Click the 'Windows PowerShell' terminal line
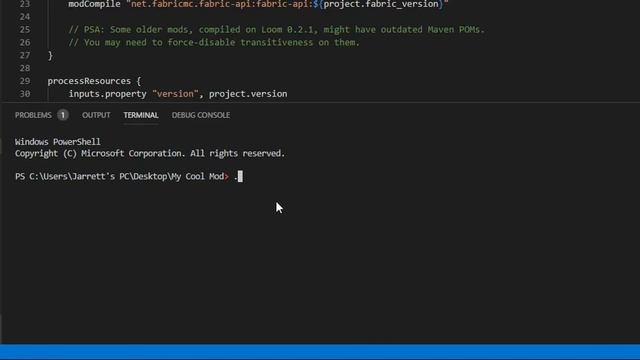This screenshot has width=640, height=360. pos(58,142)
